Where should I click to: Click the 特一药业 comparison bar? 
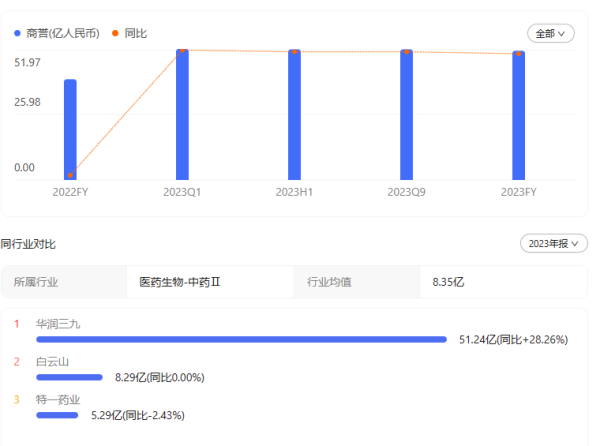click(x=57, y=415)
